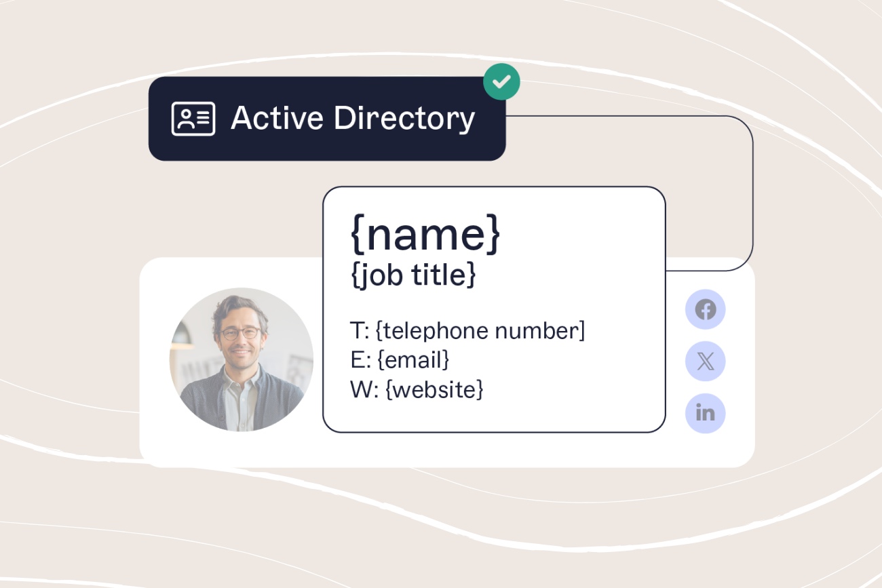The height and width of the screenshot is (588, 882).
Task: Click the {website} placeholder
Action: (x=434, y=389)
